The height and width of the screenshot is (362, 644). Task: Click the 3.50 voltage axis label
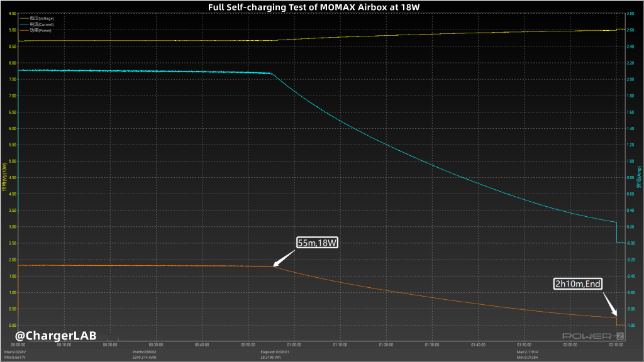(x=13, y=211)
